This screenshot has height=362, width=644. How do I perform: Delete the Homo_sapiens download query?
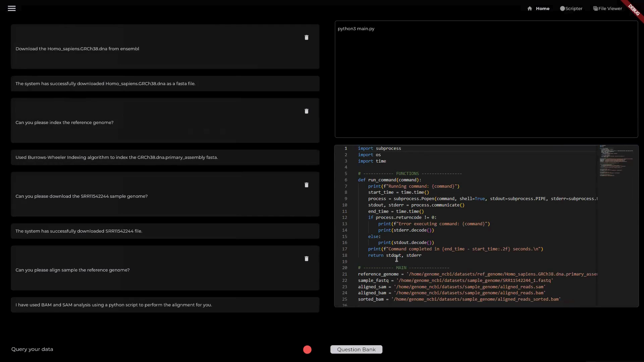[306, 38]
